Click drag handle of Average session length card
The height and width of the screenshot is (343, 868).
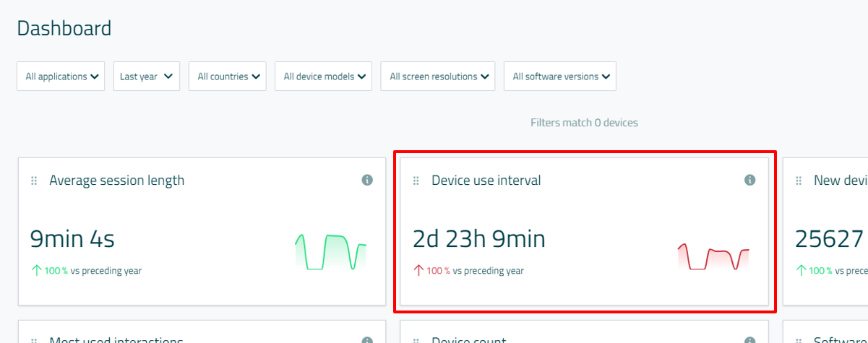click(x=34, y=181)
